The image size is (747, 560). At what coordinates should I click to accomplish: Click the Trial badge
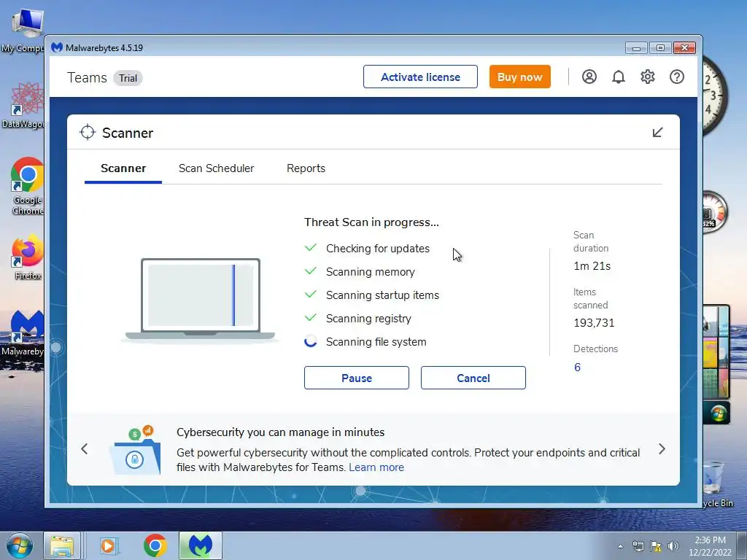pyautogui.click(x=128, y=78)
